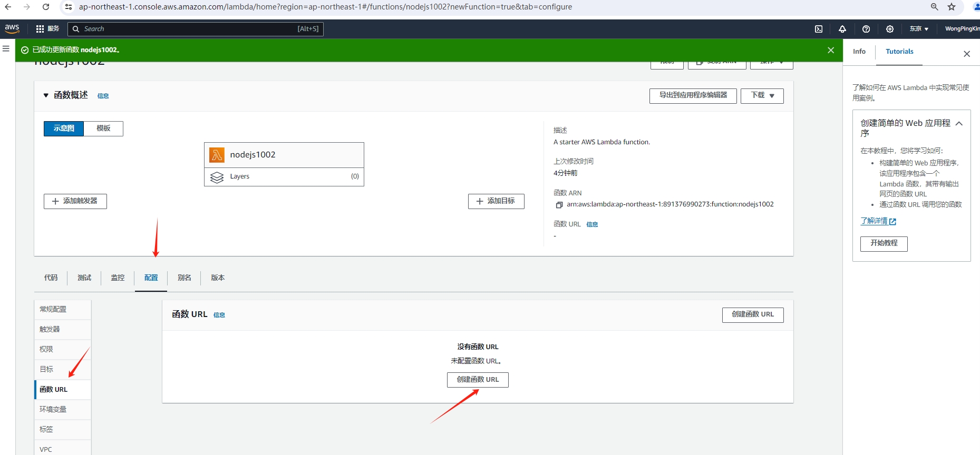Click the browser zoom magnifier icon
The image size is (980, 455).
(935, 7)
